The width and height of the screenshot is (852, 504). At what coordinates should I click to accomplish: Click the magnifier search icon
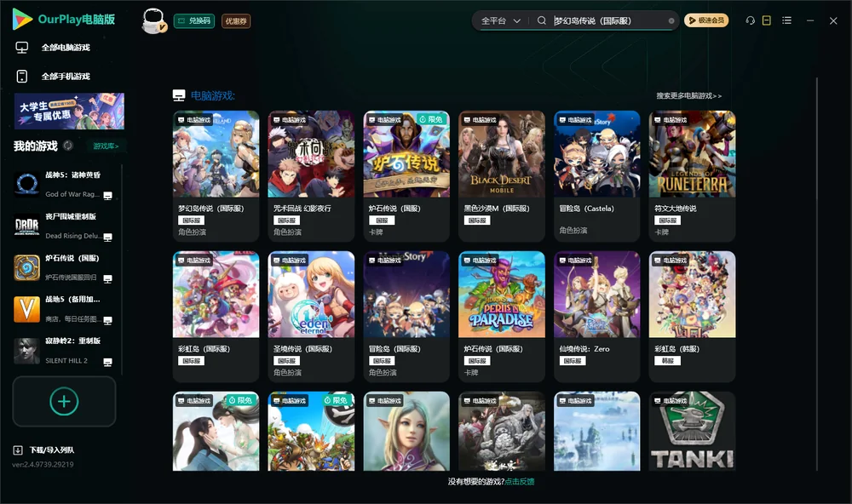pos(542,20)
